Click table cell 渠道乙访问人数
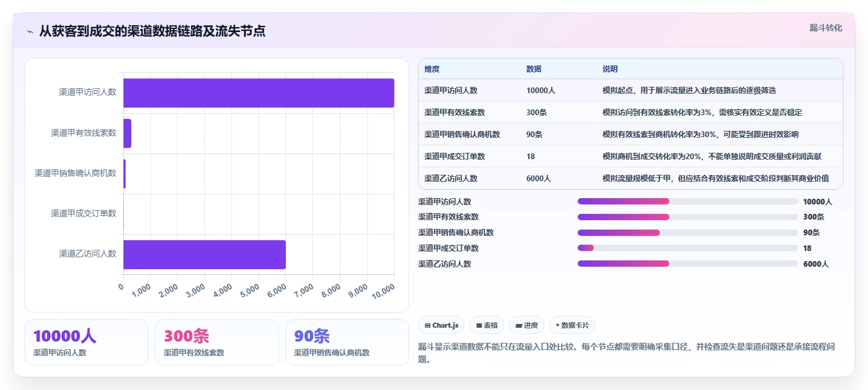This screenshot has width=868, height=390. (451, 179)
